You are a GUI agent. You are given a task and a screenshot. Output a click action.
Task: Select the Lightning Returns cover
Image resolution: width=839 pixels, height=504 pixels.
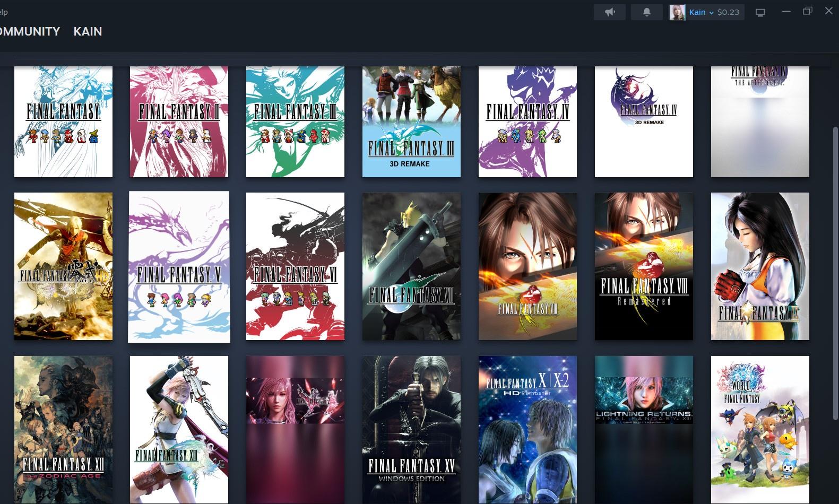(x=644, y=430)
